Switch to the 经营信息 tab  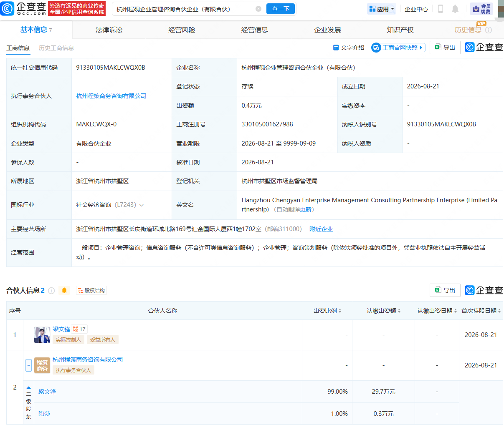coord(255,30)
